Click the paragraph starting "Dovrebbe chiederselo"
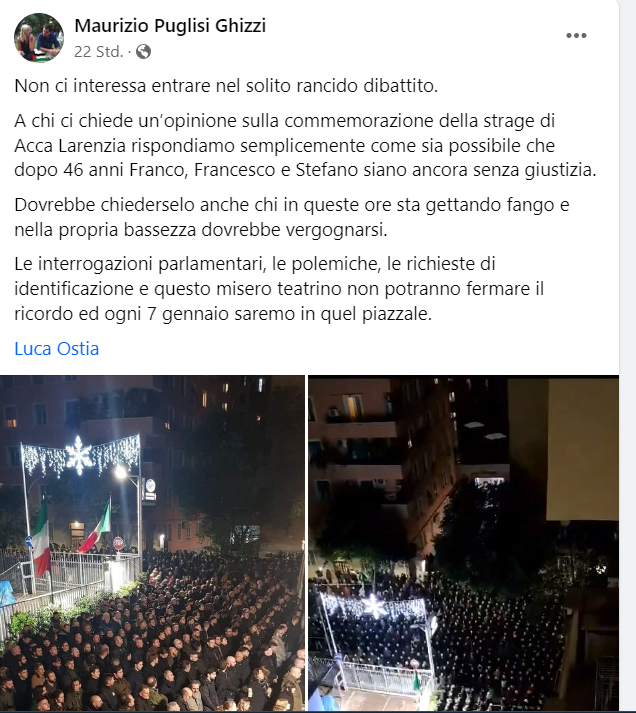636x713 pixels. 291,217
